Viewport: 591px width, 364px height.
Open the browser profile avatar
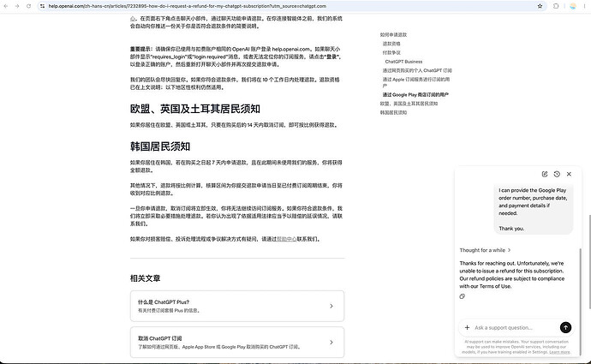click(573, 6)
